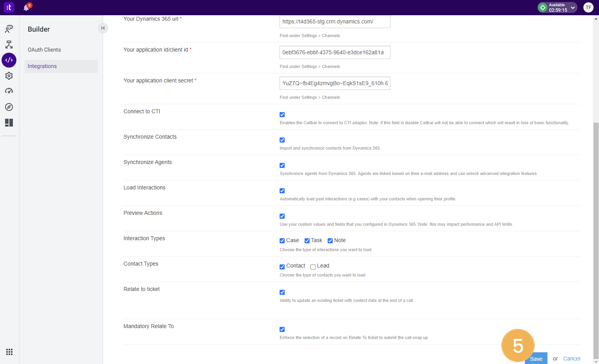Open the apps grid launcher at the bottom left
The image size is (599, 364).
9,352
